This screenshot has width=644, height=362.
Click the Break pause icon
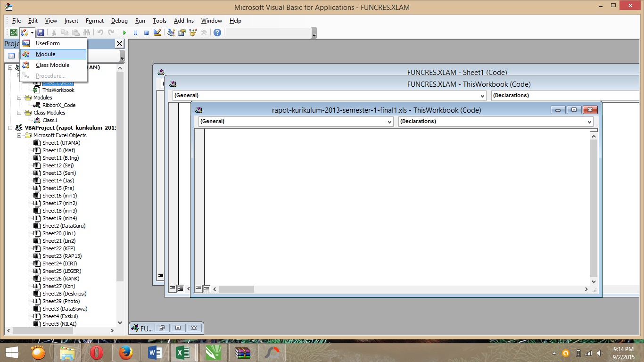coord(135,33)
